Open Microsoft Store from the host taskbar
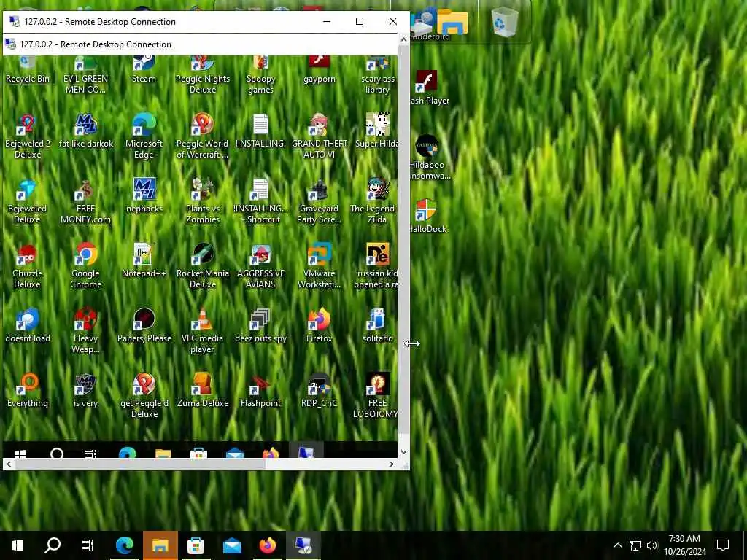This screenshot has width=747, height=560. click(196, 545)
